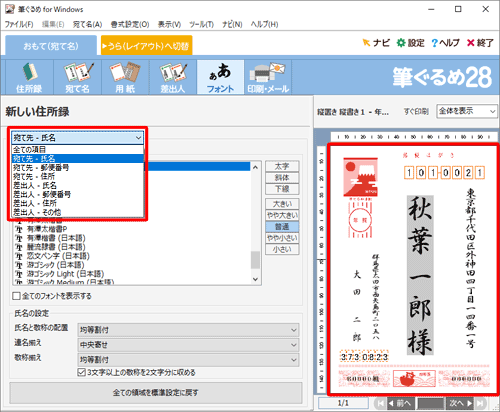This screenshot has height=412, width=500.
Task: Click the New Year stamp image on postcard
Action: coord(360,177)
